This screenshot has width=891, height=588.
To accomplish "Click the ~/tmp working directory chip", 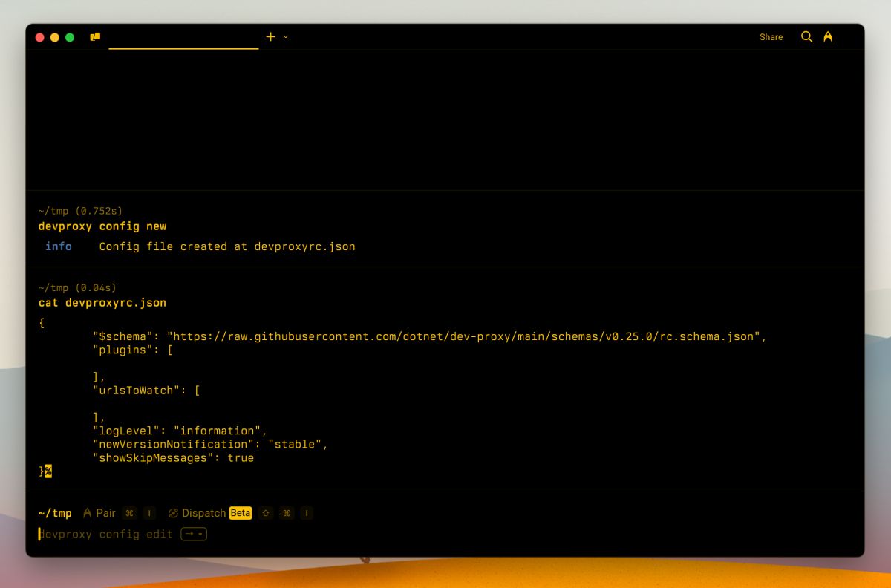I will (55, 513).
